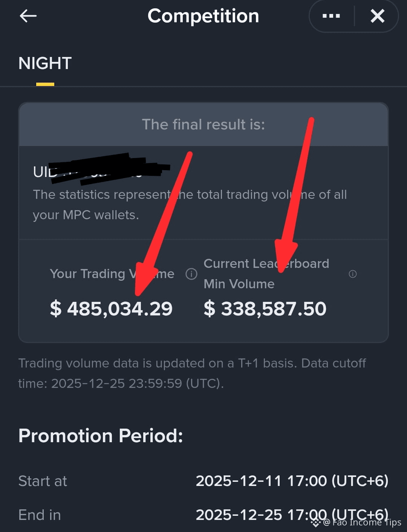Viewport: 407px width, 532px height.
Task: Close the Competition page with X
Action: (377, 16)
